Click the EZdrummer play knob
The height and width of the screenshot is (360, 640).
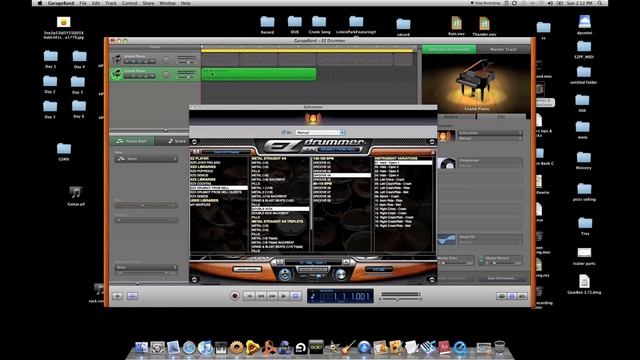coord(285,275)
